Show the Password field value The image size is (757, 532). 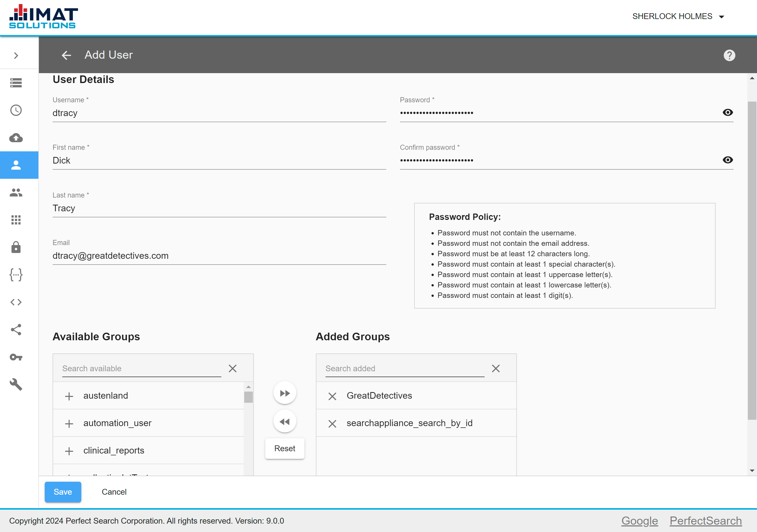pos(728,112)
